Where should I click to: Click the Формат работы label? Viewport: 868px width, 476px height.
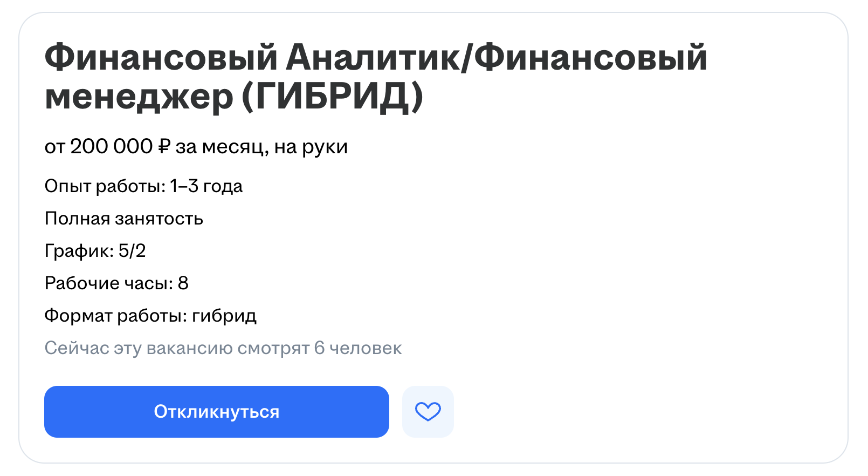pyautogui.click(x=115, y=316)
